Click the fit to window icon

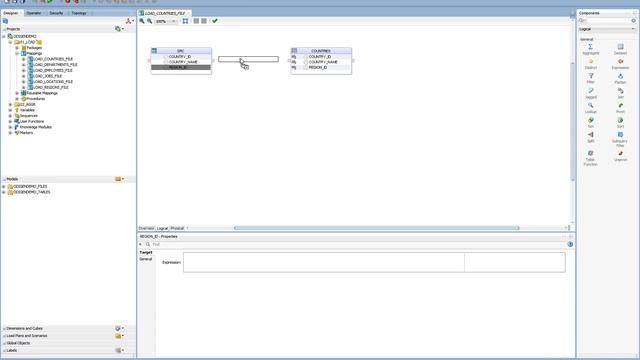(185, 21)
